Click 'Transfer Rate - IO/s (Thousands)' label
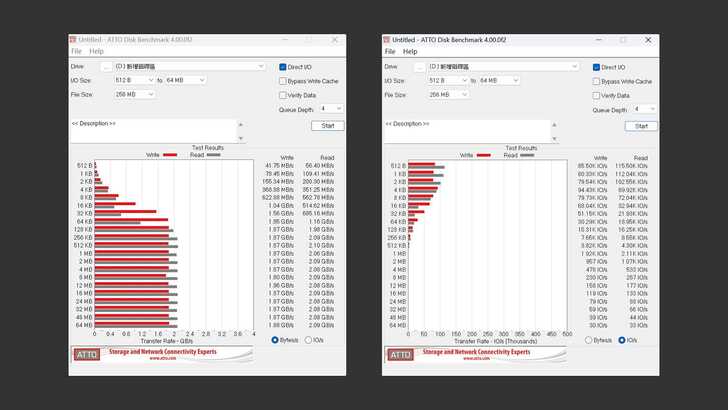The width and height of the screenshot is (728, 410). click(x=495, y=341)
